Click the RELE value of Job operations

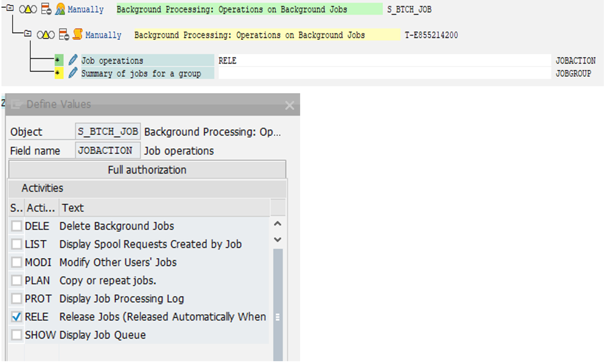pos(227,60)
